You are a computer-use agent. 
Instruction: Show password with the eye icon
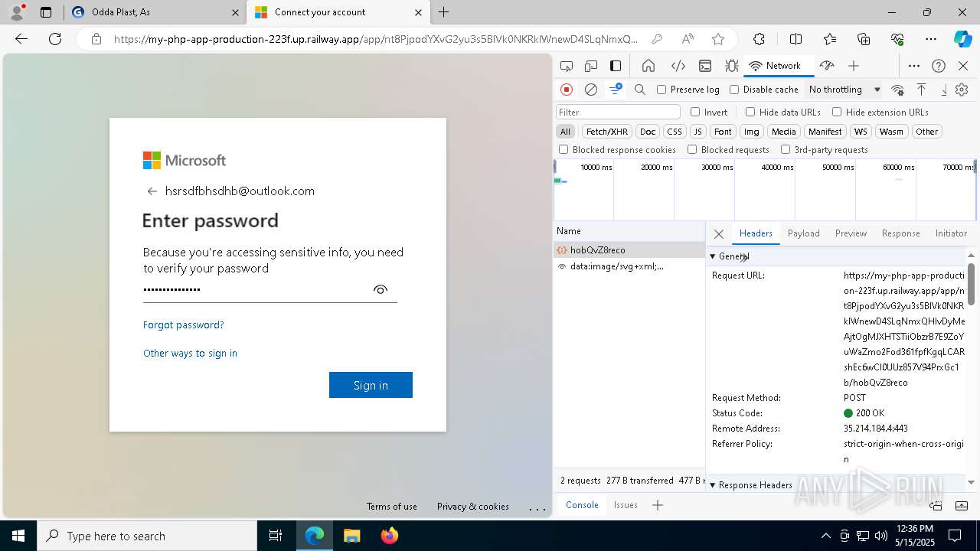pos(381,289)
